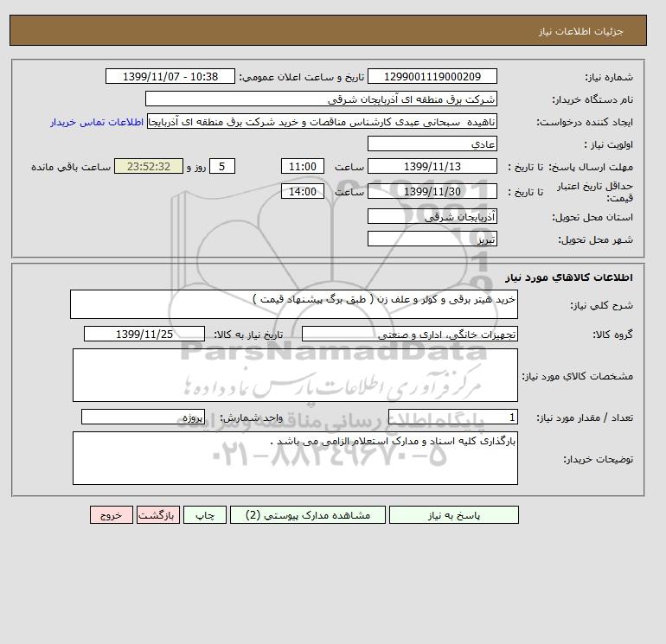Click the اطلاعات کالاهای مورد نیاز section heading

pos(569,277)
